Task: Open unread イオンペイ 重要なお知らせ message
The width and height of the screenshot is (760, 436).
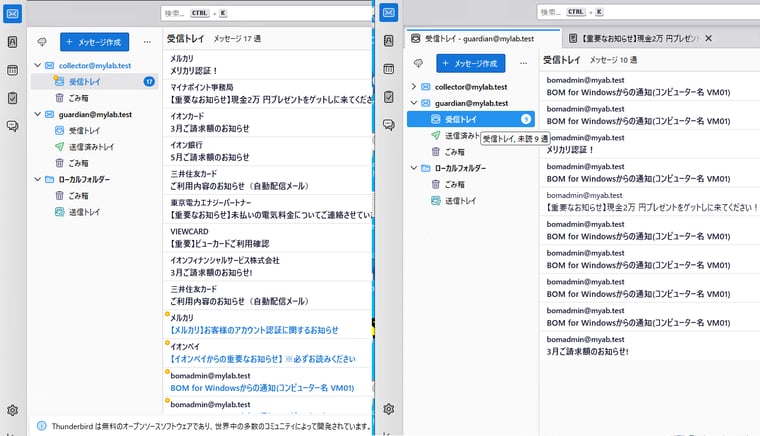Action: click(268, 353)
